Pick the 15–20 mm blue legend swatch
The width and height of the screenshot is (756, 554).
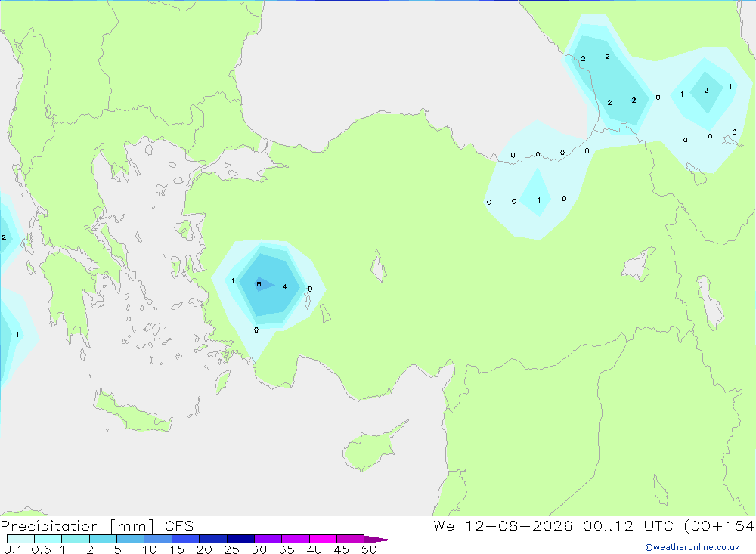(x=185, y=539)
